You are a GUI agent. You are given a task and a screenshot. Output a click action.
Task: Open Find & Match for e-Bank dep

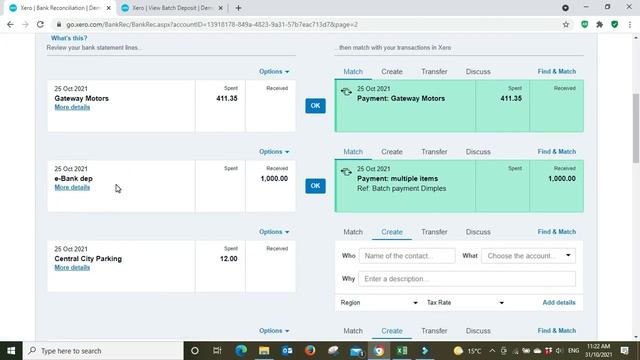pos(557,151)
